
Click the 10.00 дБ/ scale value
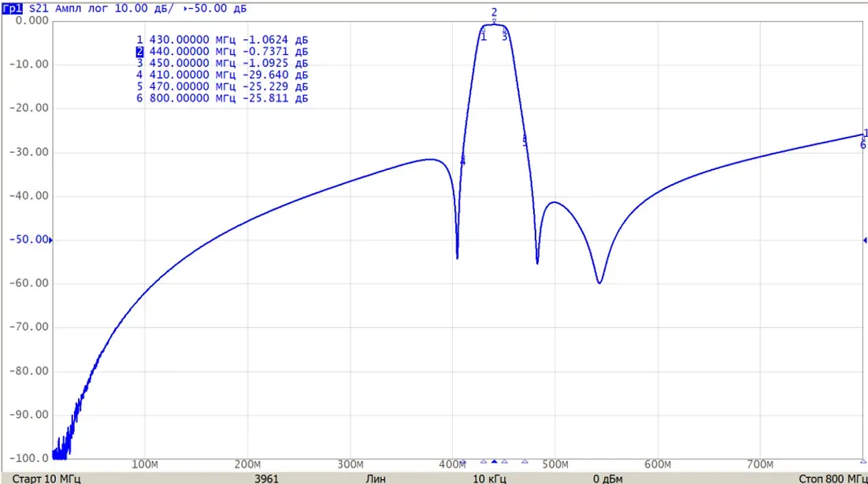pos(144,9)
